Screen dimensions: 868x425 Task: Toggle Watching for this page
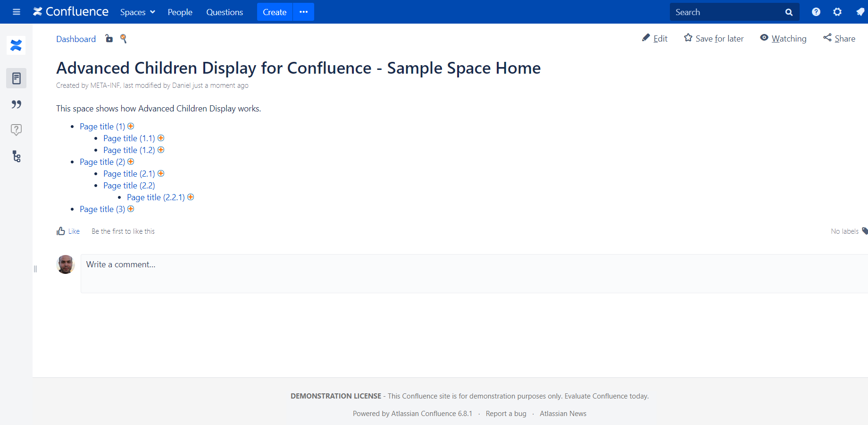point(783,39)
